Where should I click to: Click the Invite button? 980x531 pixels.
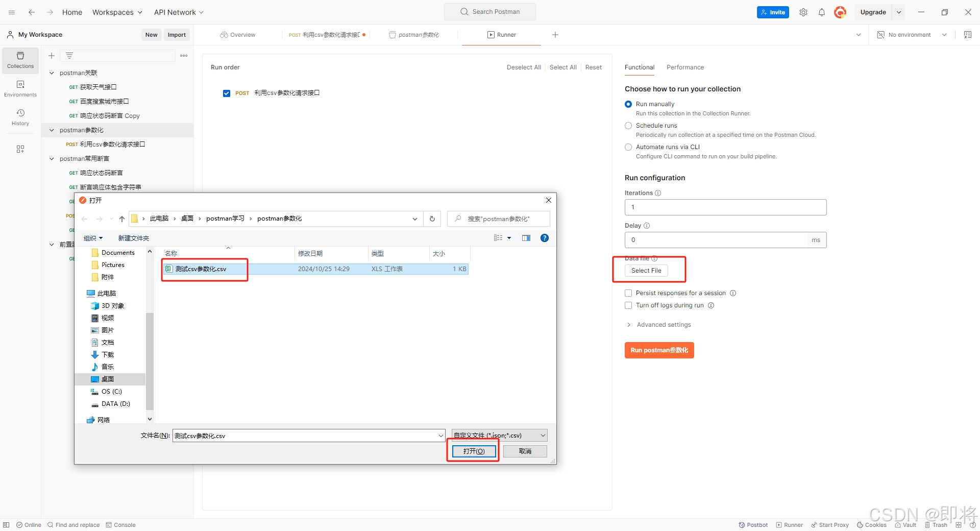coord(773,12)
